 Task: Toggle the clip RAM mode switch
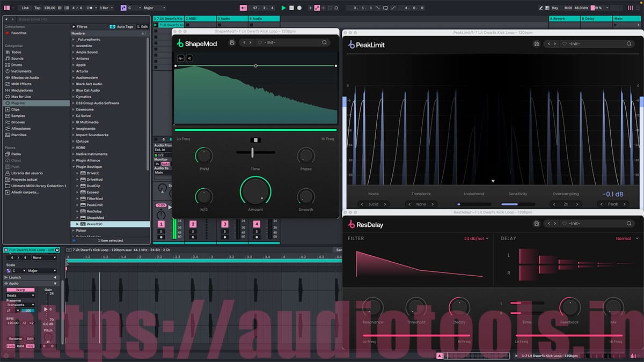(20, 346)
